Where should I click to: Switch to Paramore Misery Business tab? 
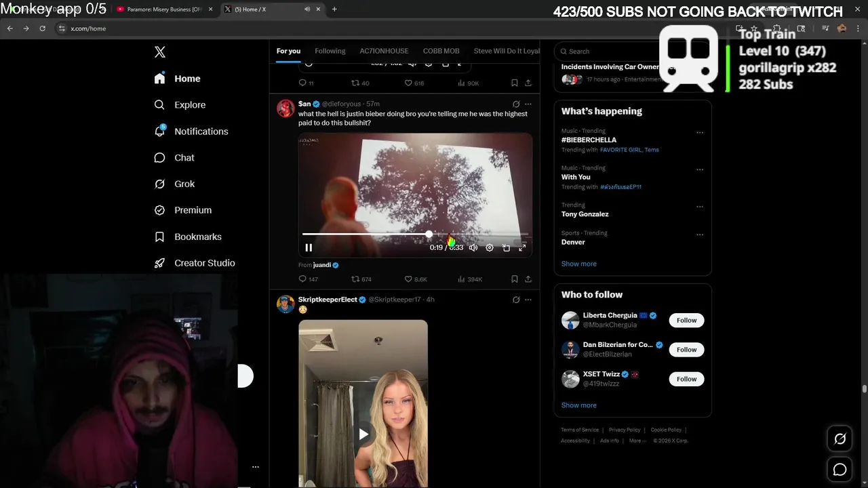click(x=163, y=9)
